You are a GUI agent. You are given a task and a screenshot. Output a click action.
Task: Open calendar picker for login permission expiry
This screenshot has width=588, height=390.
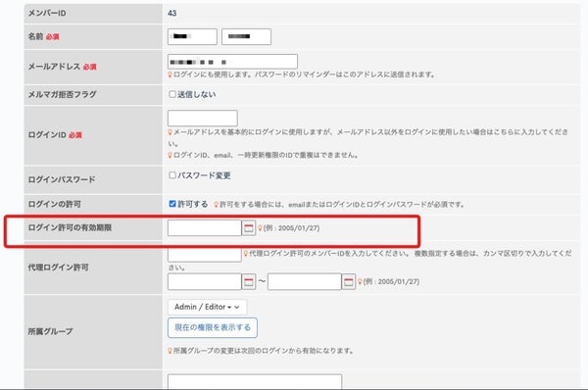point(248,228)
